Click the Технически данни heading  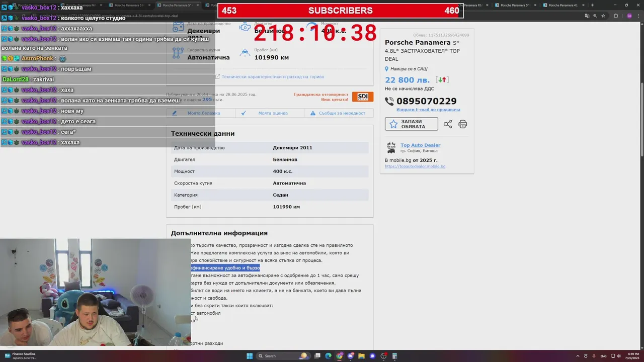point(203,134)
